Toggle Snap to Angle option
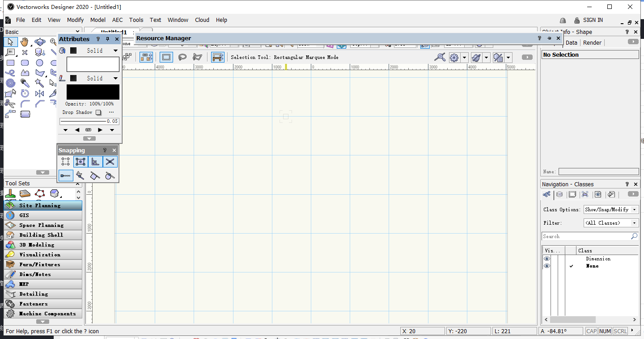This screenshot has height=339, width=644. point(95,162)
